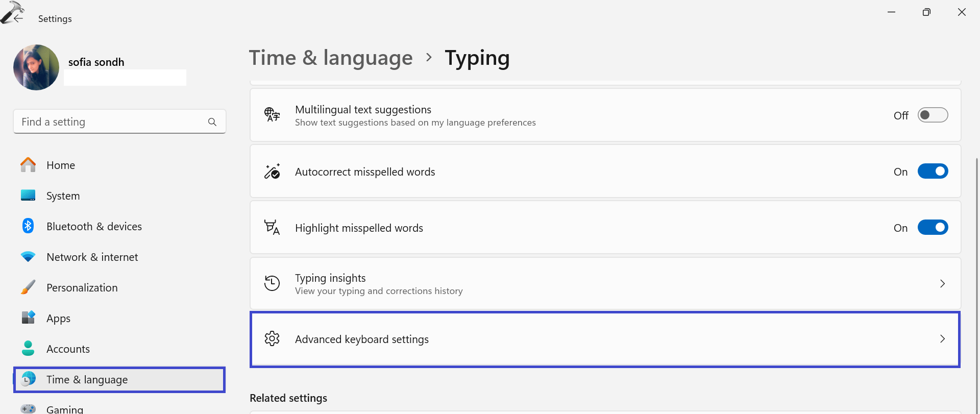Screen dimensions: 980x414
Task: Select Time & language in sidebar
Action: point(87,379)
